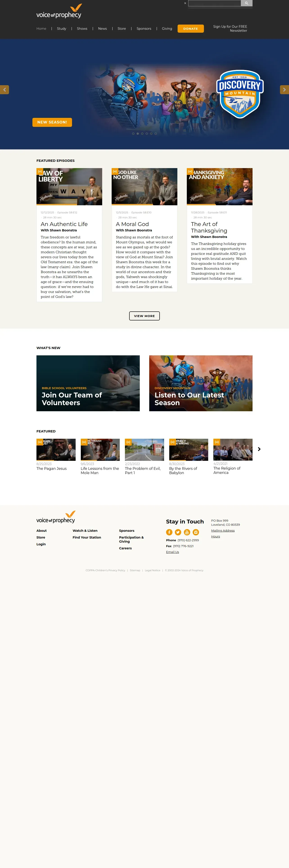Open footer Sponsors link
Screen dimensions: 289x868
(127, 531)
